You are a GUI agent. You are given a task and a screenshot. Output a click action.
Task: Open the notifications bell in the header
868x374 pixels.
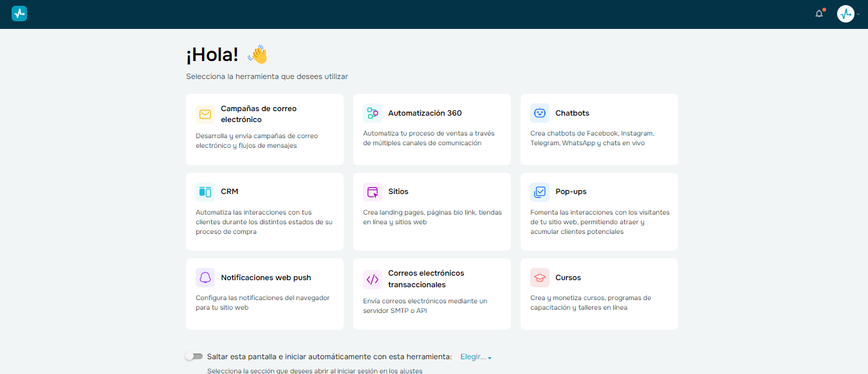(x=818, y=13)
